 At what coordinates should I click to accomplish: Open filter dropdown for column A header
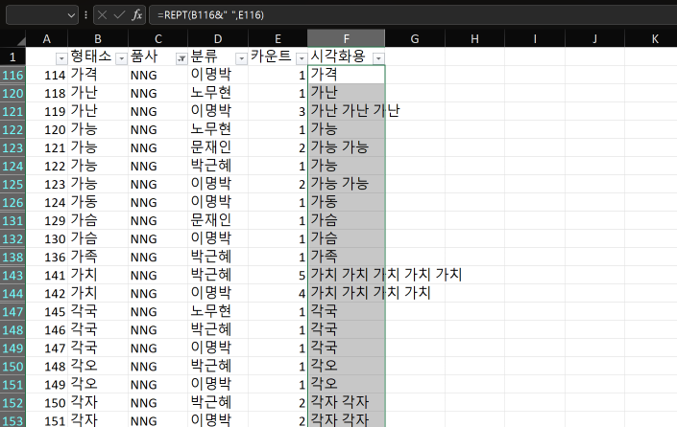[x=61, y=58]
